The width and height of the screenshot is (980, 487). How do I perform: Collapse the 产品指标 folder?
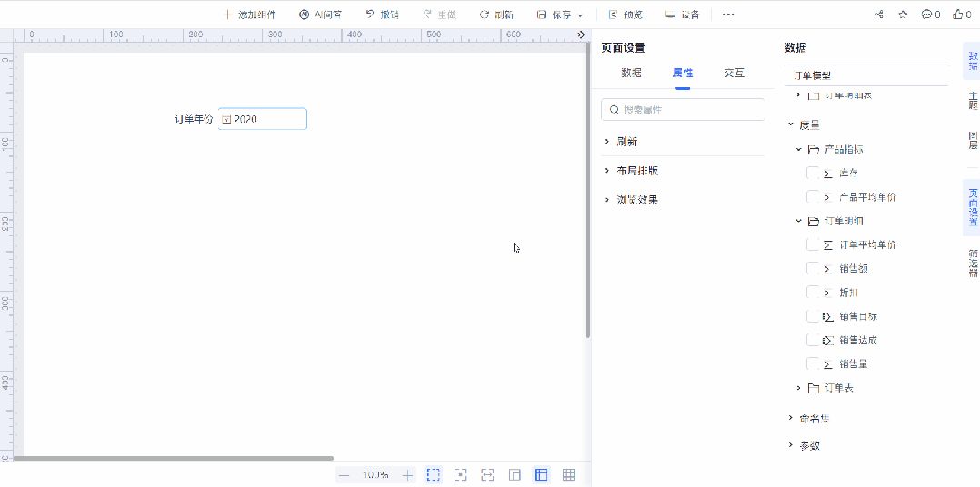tap(799, 149)
